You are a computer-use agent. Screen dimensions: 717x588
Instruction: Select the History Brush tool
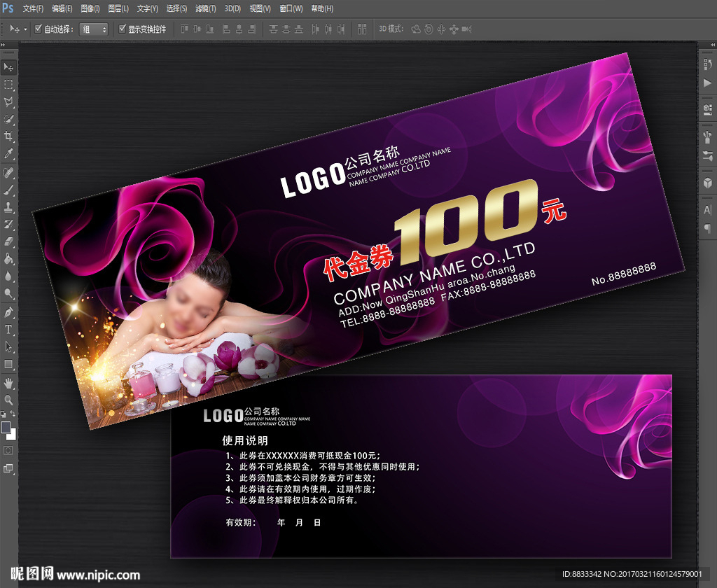8,225
